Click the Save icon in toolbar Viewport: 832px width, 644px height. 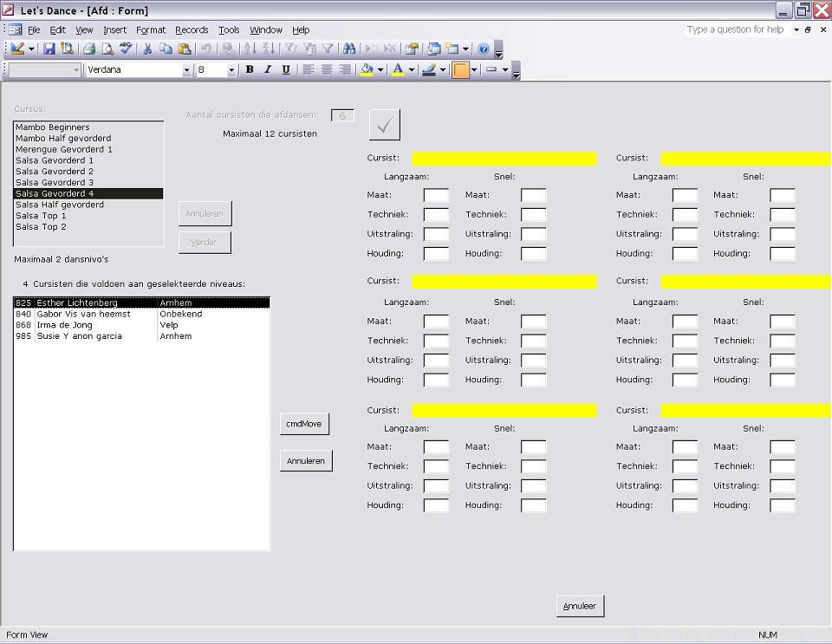pyautogui.click(x=49, y=49)
